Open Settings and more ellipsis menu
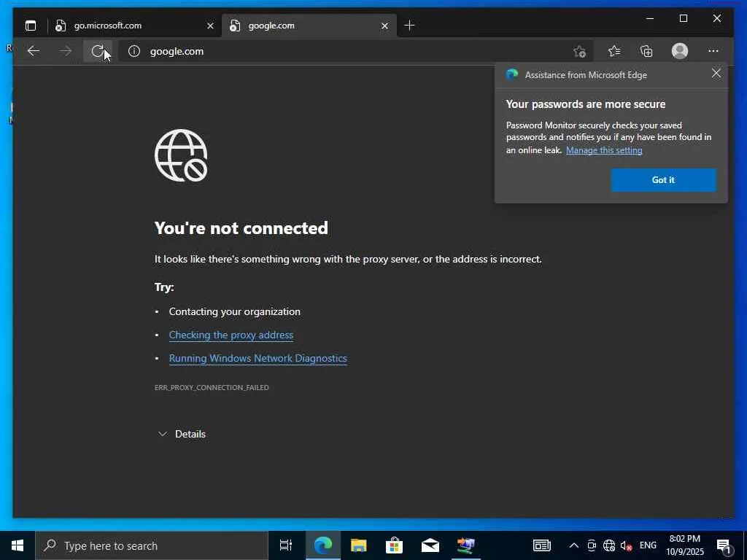 (713, 51)
